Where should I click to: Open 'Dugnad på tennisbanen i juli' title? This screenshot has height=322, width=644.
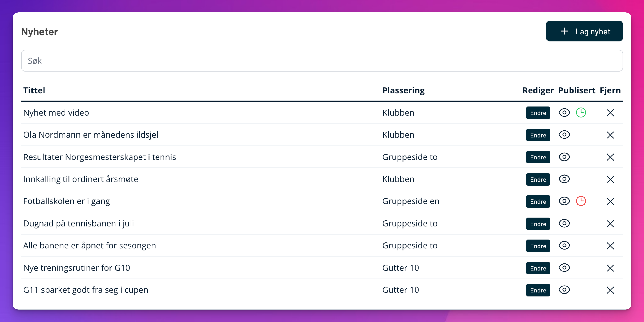78,223
